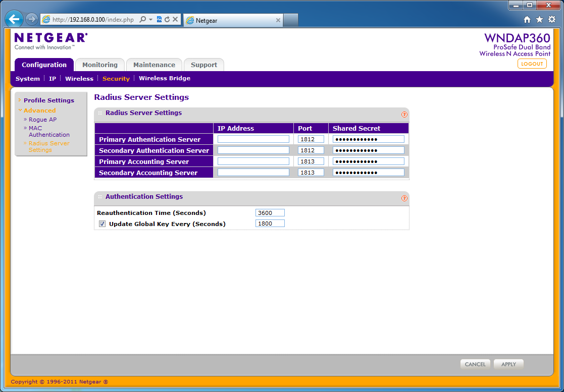Screen dimensions: 564x392
Task: Apply settings with the APPLY button
Action: click(508, 364)
